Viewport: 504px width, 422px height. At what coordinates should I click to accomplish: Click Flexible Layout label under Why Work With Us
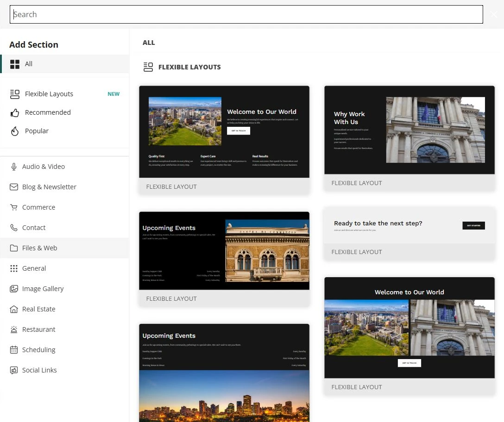point(357,183)
